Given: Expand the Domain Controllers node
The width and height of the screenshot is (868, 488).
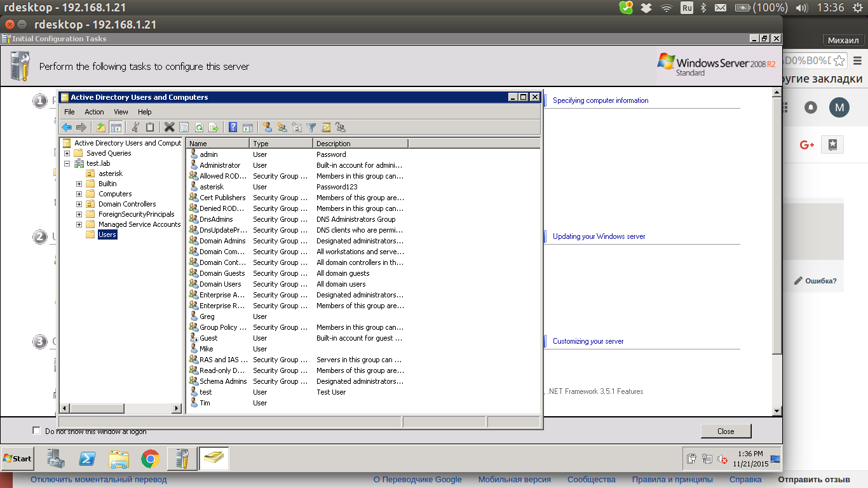Looking at the screenshot, I should (x=79, y=204).
